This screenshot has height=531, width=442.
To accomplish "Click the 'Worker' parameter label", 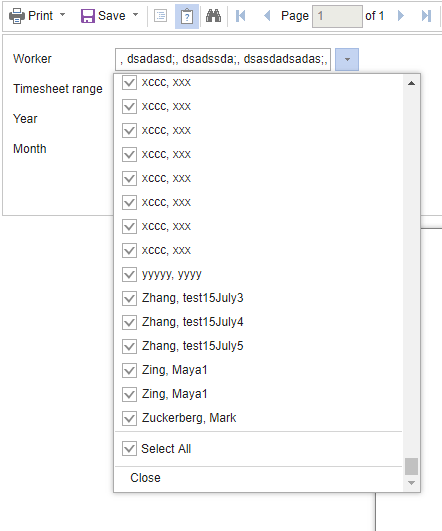I will tap(32, 59).
